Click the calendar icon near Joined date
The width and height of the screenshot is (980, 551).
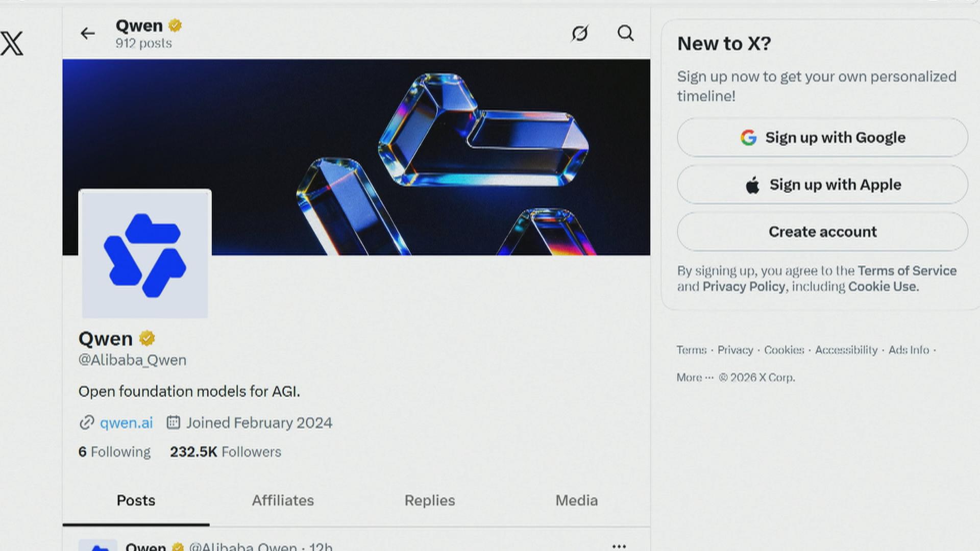[174, 422]
